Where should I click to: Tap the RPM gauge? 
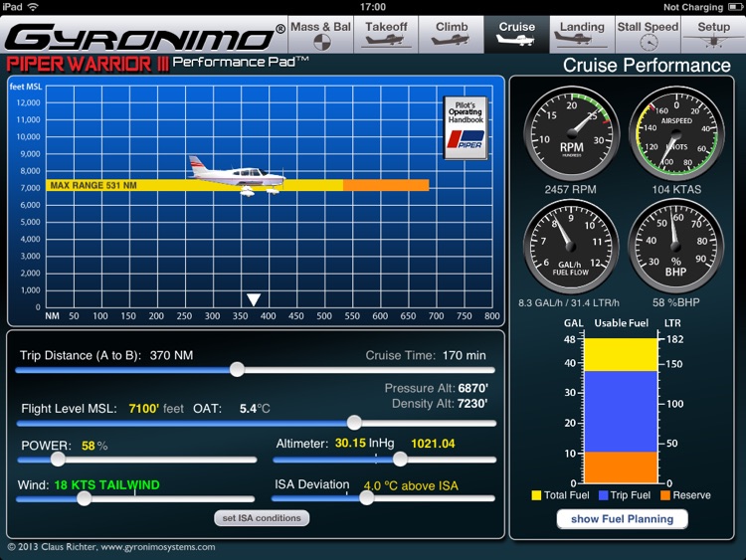coord(571,133)
